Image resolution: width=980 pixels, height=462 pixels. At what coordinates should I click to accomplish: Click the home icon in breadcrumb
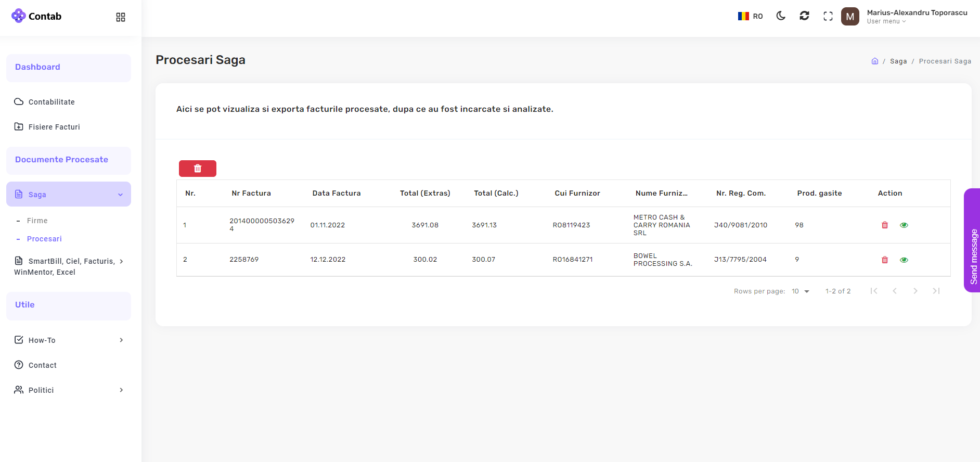[874, 61]
